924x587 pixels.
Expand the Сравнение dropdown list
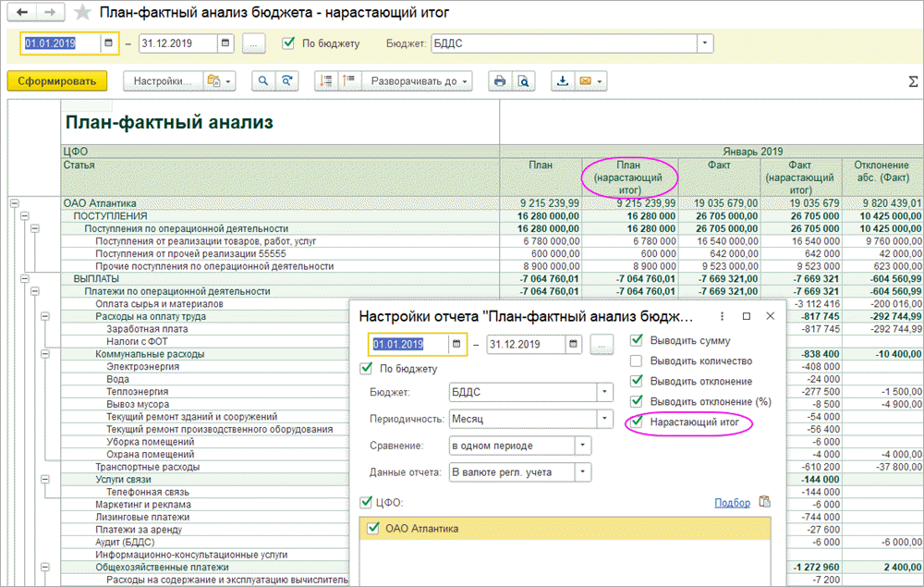pyautogui.click(x=582, y=446)
